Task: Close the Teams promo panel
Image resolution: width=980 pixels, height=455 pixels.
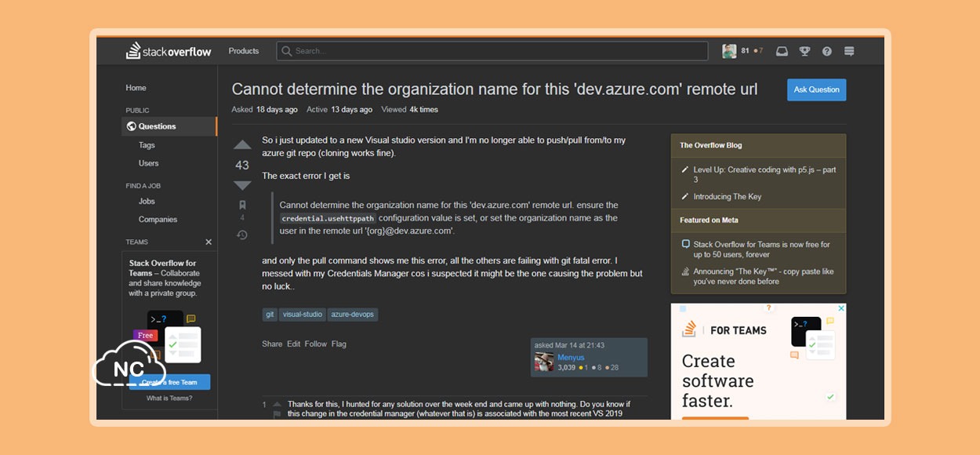Action: (209, 242)
